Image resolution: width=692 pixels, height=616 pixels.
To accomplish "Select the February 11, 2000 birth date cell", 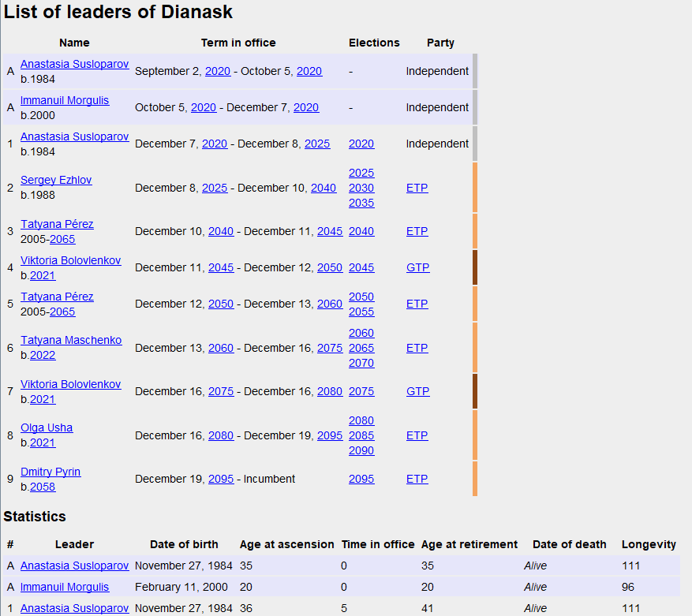I will pos(181,587).
